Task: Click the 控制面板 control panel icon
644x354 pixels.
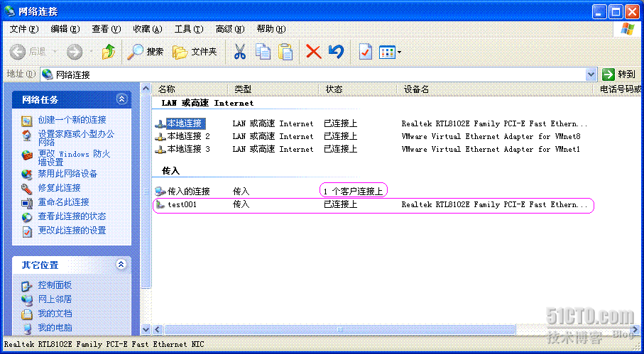Action: click(27, 285)
